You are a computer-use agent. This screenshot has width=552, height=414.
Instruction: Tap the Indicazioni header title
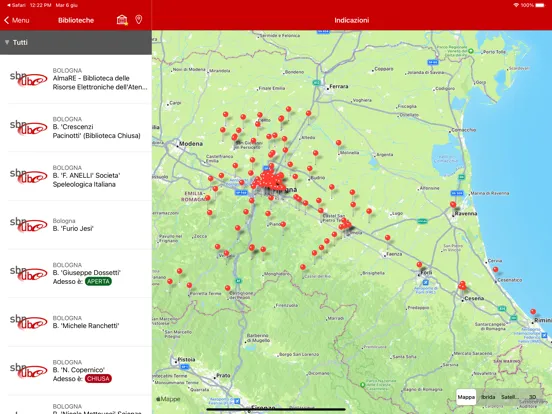(x=352, y=20)
